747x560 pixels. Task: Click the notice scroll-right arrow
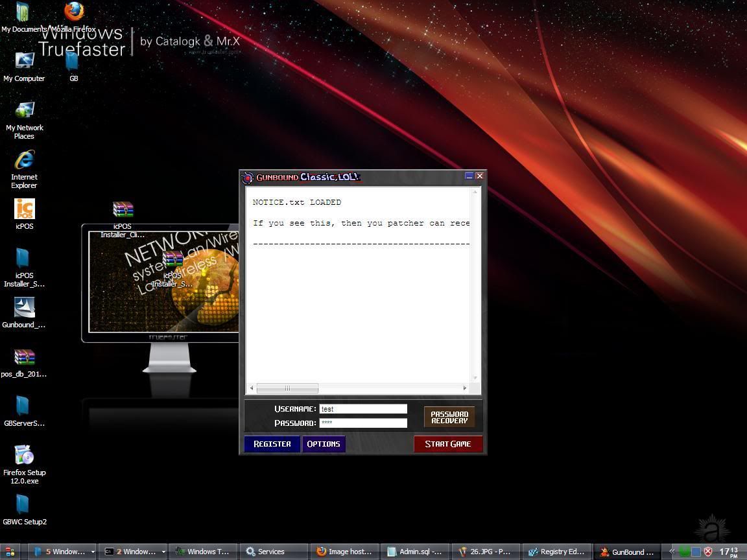click(x=464, y=388)
